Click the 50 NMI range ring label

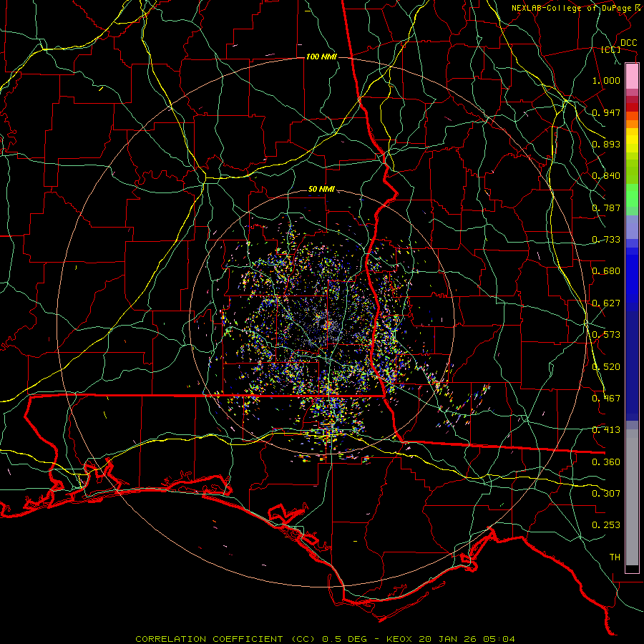(321, 190)
